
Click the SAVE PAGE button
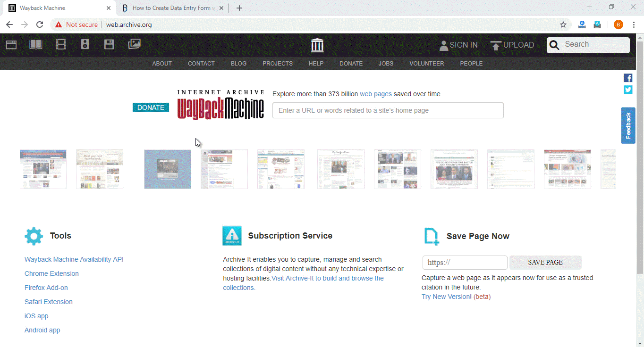(545, 263)
